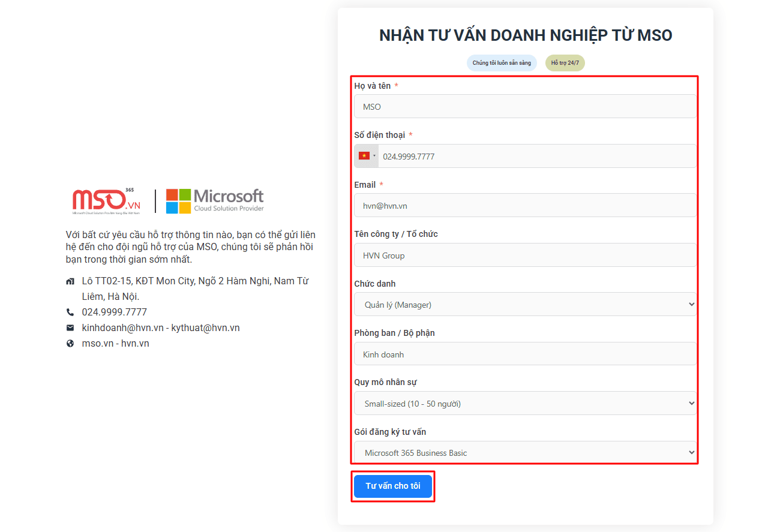Click the Tên công ty / Tổ chức field

[x=525, y=256]
